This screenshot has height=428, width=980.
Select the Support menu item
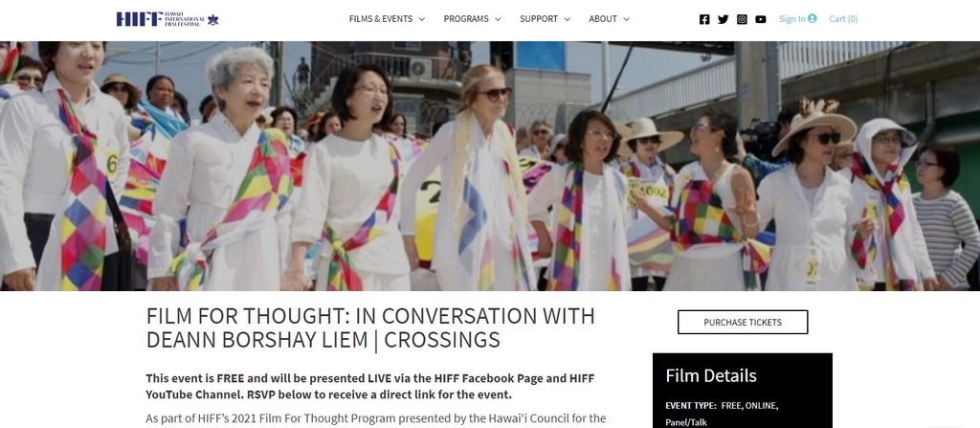click(x=539, y=19)
